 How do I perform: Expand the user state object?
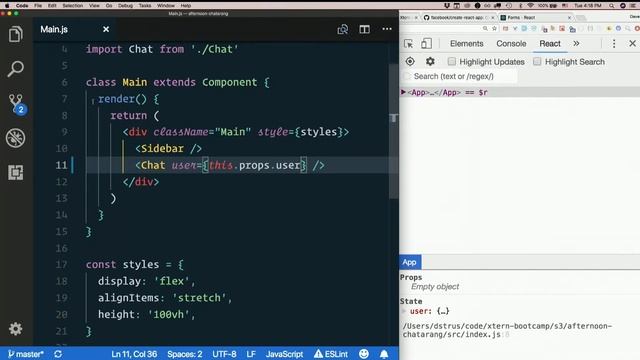click(x=404, y=311)
